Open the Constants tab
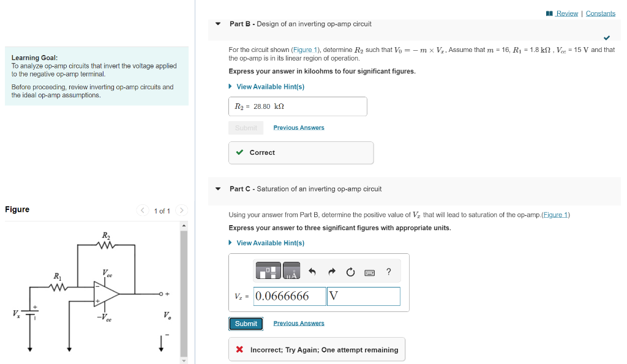The width and height of the screenshot is (627, 364). point(601,13)
